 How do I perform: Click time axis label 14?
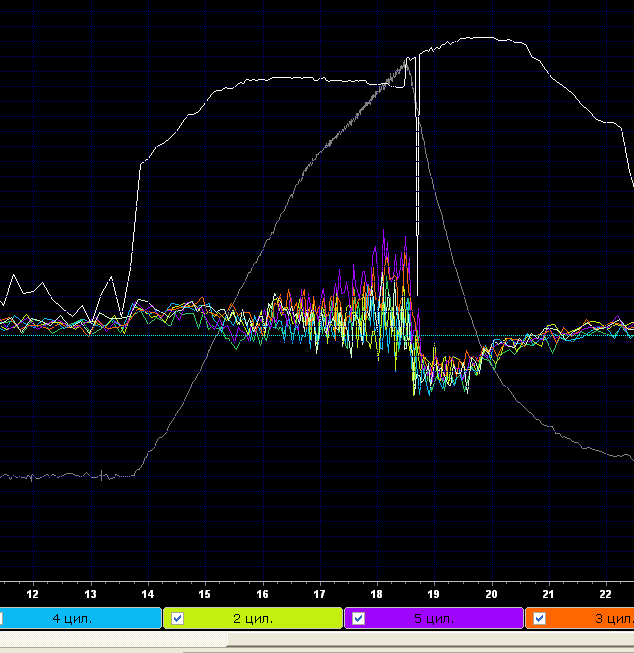coord(147,594)
